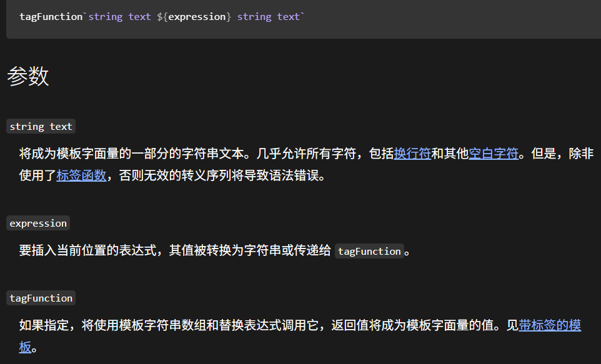Click the 参数 section heading
Image resolution: width=601 pixels, height=364 pixels.
(28, 77)
